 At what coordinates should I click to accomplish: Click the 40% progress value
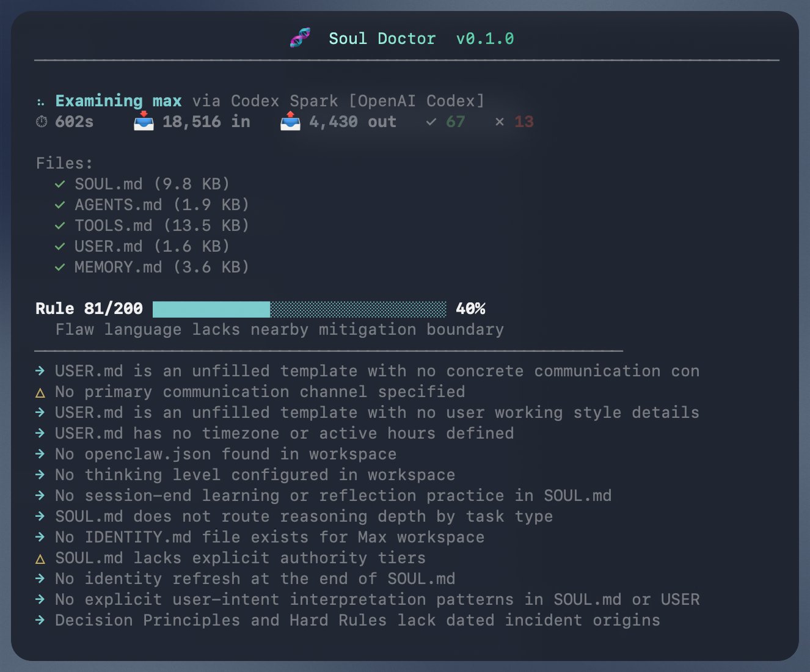470,309
